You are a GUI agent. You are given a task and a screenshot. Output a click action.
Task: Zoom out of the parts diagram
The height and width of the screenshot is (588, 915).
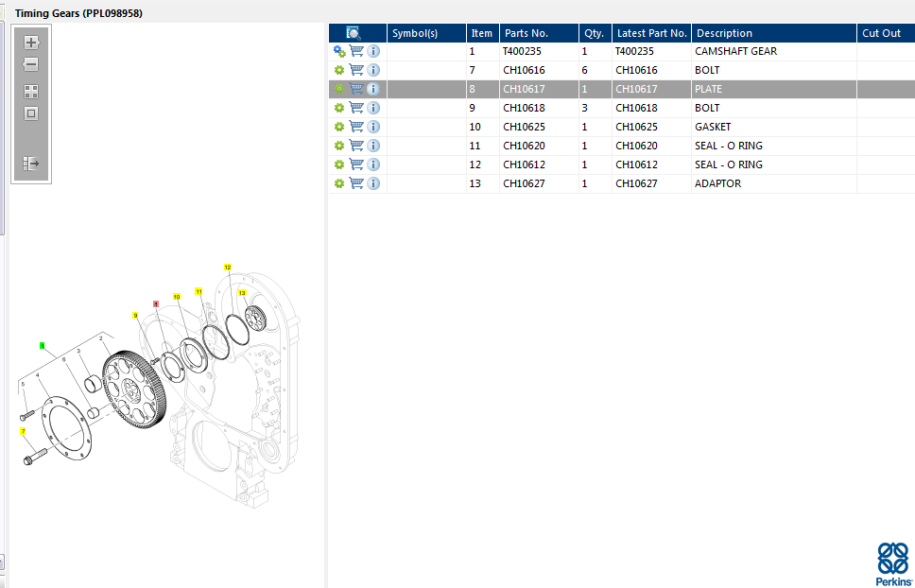pos(30,64)
